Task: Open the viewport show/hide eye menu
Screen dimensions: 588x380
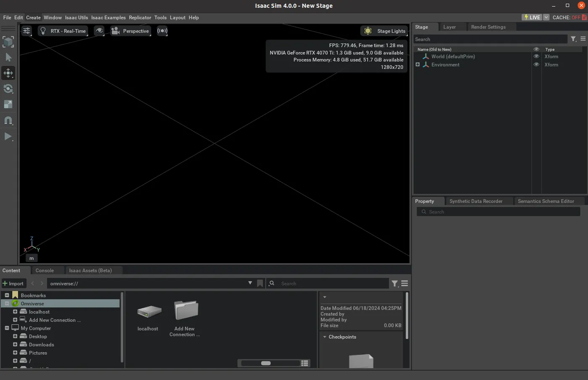Action: [99, 31]
